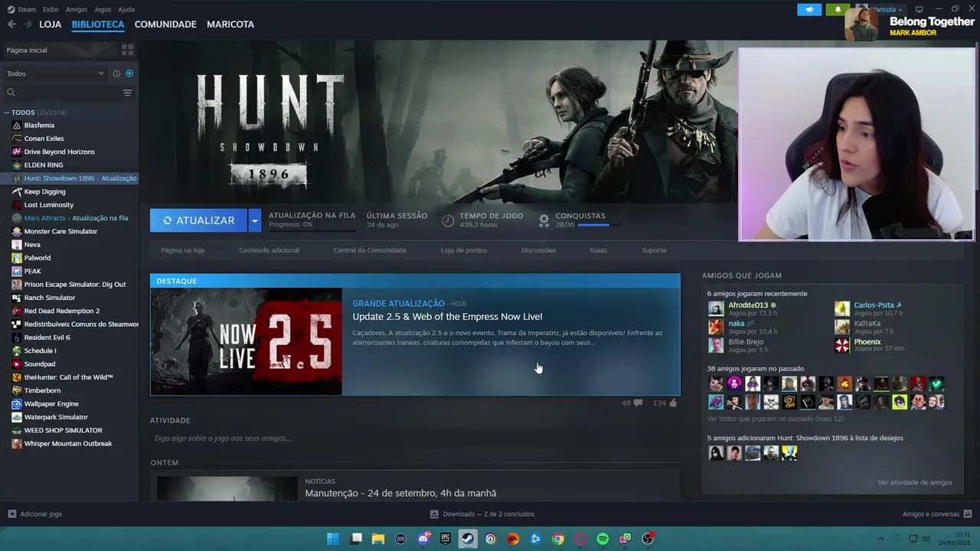This screenshot has height=551, width=980.
Task: Open the Now Live 2.5 update thumbnail
Action: click(x=247, y=341)
